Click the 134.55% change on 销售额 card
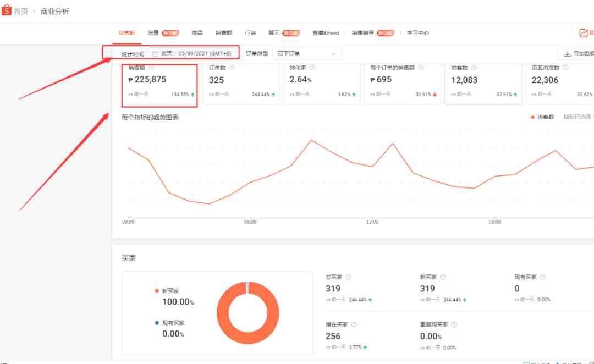The height and width of the screenshot is (364, 594). click(180, 95)
